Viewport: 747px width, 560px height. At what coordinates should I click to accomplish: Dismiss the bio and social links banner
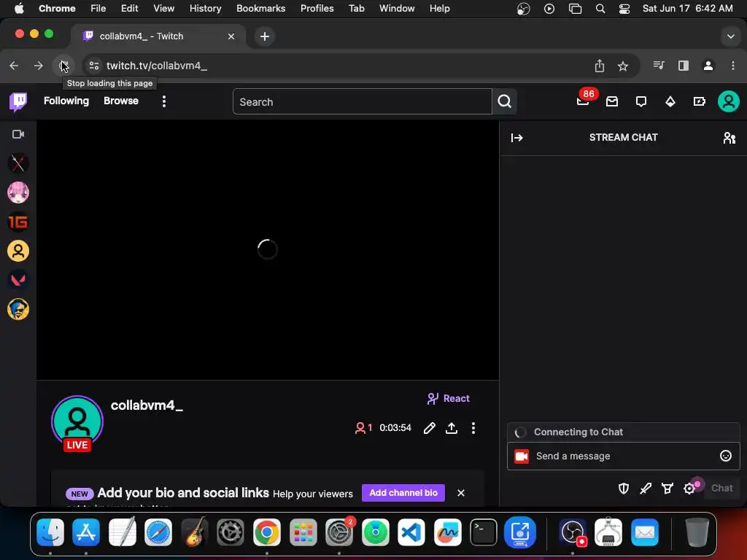pos(461,493)
